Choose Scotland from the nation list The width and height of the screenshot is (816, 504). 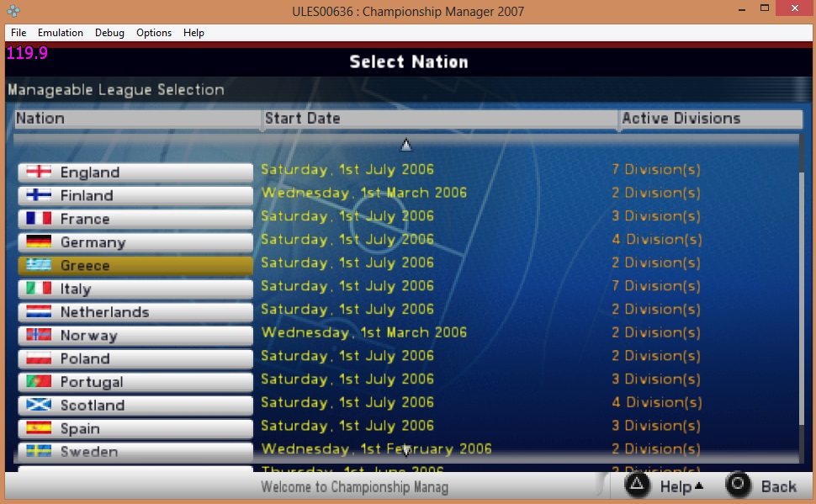point(135,406)
